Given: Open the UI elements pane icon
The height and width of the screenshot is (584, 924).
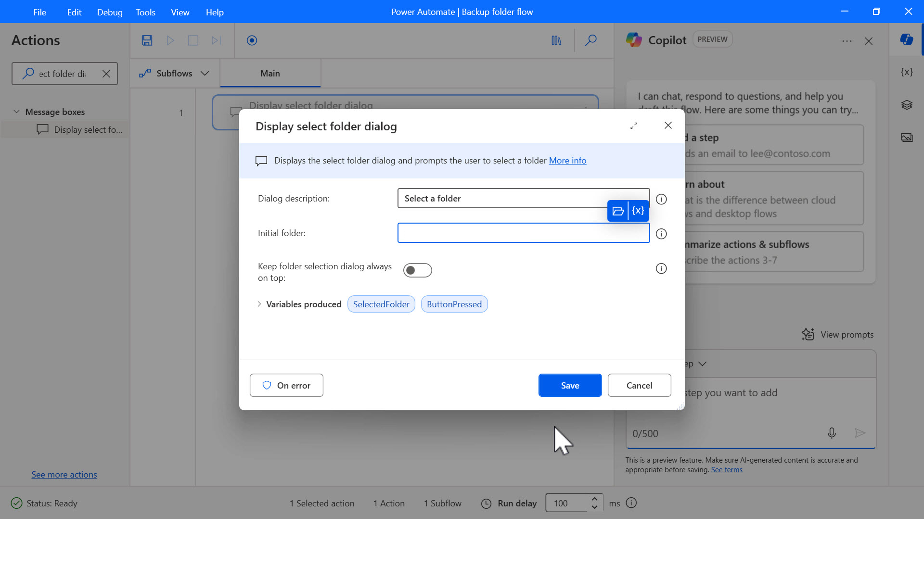Looking at the screenshot, I should 907,105.
